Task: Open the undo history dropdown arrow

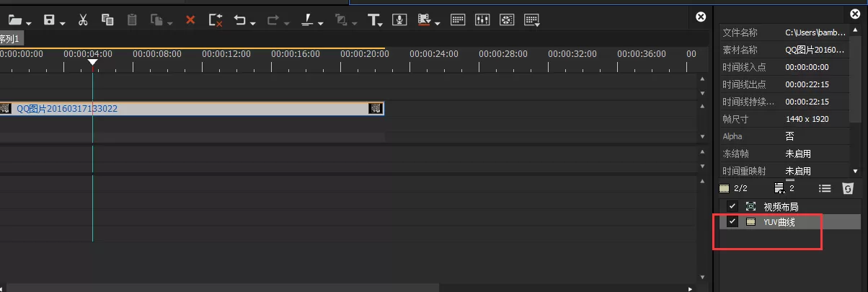Action: (254, 23)
